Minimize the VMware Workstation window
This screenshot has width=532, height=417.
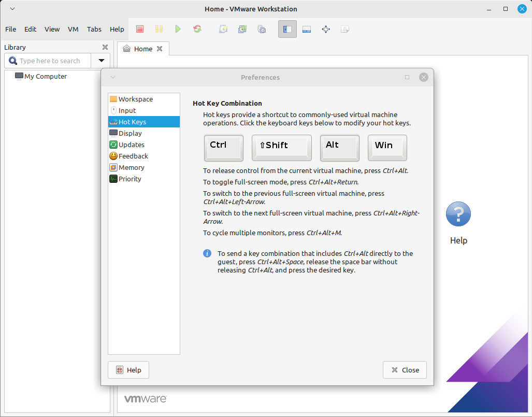coord(489,9)
